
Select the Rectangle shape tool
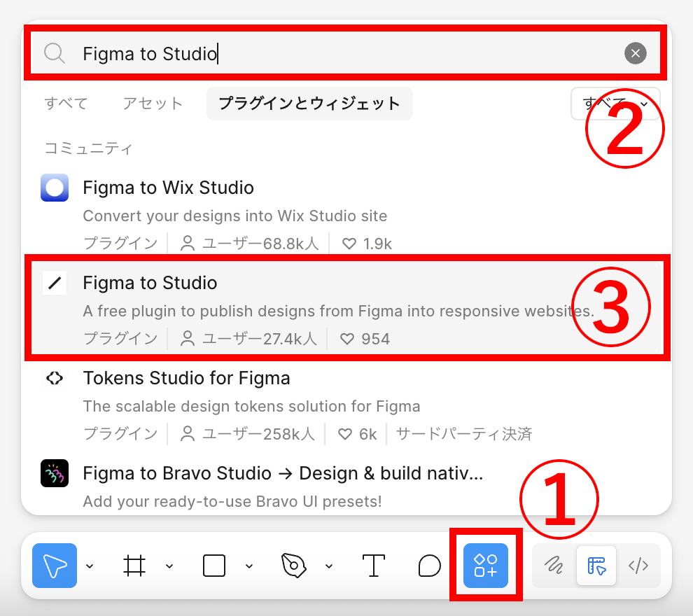point(214,566)
